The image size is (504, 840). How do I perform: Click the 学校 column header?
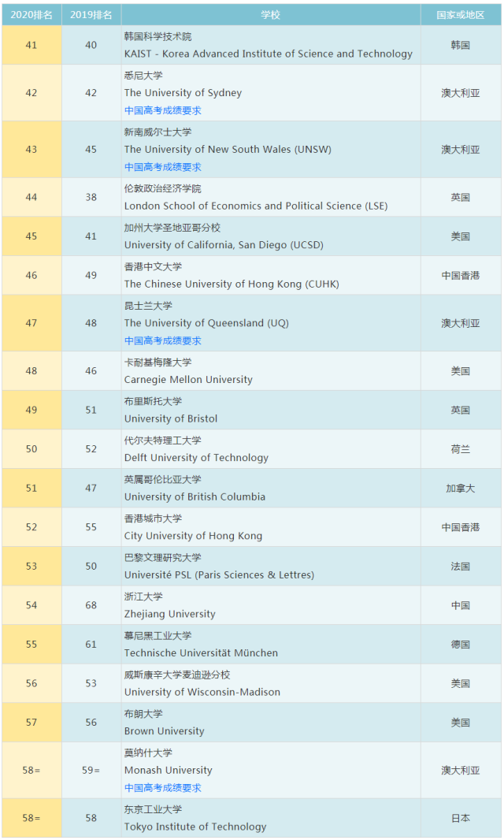[271, 15]
